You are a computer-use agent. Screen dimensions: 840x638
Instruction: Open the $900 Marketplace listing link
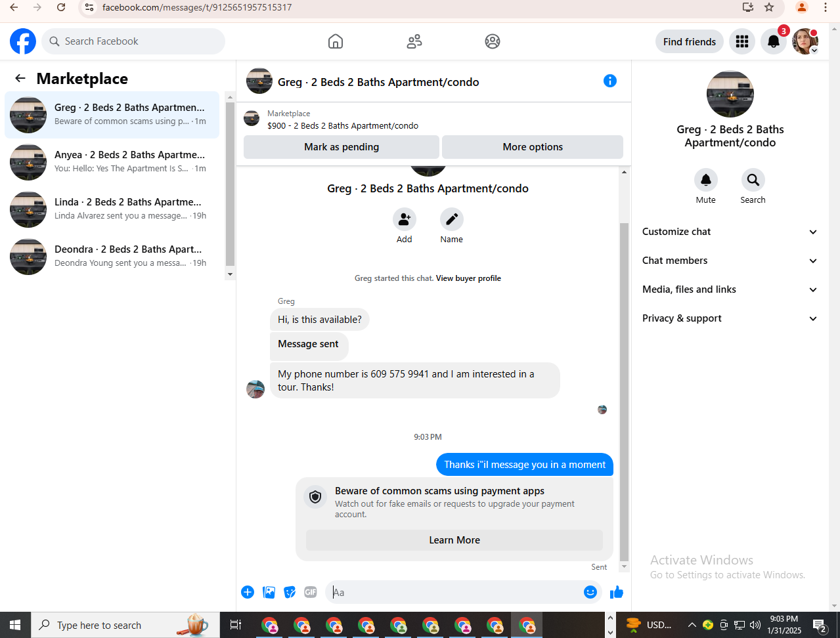343,125
